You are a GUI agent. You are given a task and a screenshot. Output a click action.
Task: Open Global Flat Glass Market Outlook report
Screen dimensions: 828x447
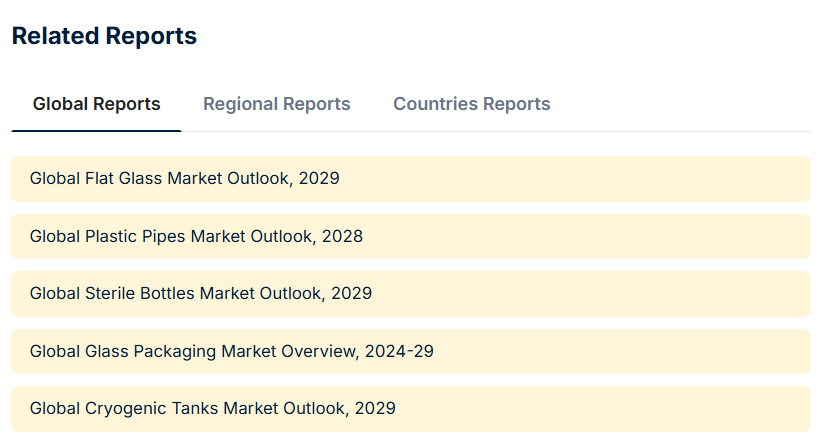point(185,179)
